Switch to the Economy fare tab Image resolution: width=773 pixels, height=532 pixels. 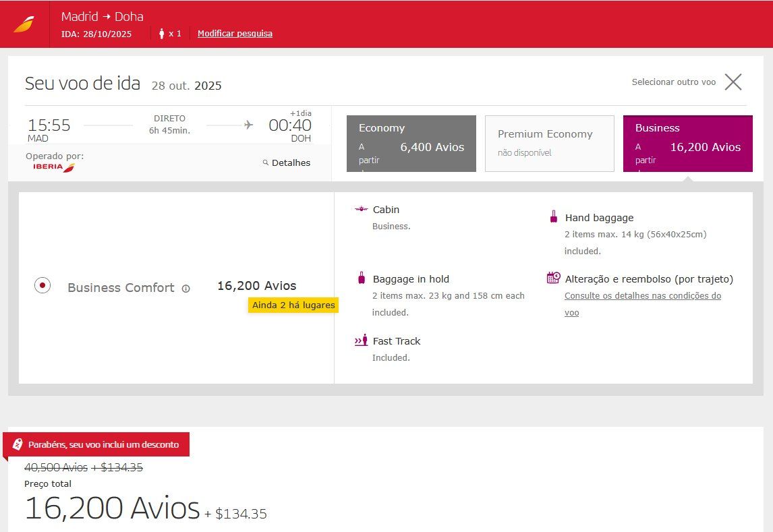pyautogui.click(x=411, y=144)
